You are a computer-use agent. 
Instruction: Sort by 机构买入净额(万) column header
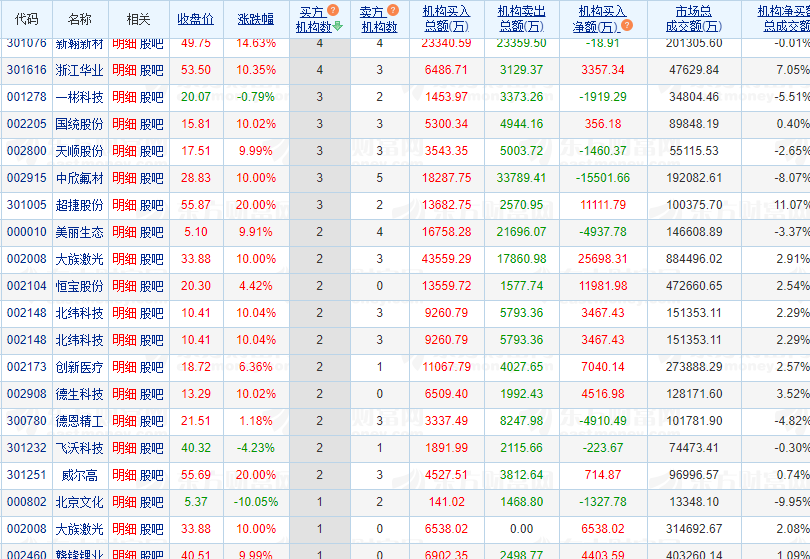pos(598,19)
